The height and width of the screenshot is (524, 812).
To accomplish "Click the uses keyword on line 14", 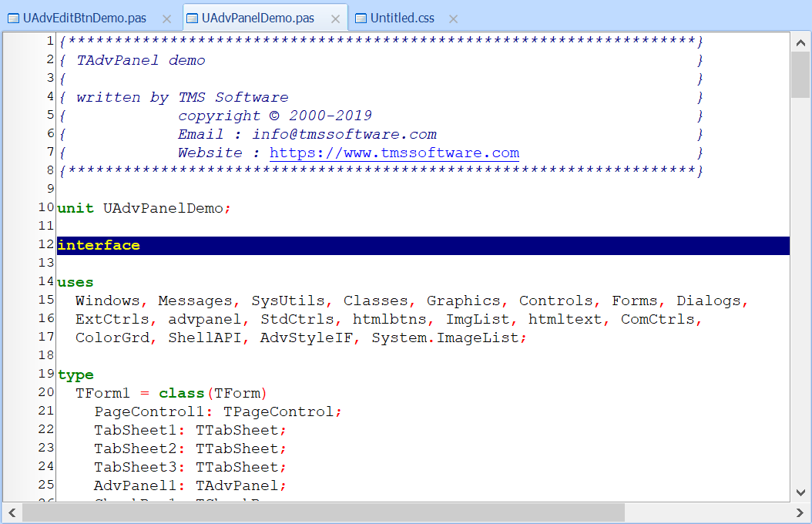I will pos(75,283).
